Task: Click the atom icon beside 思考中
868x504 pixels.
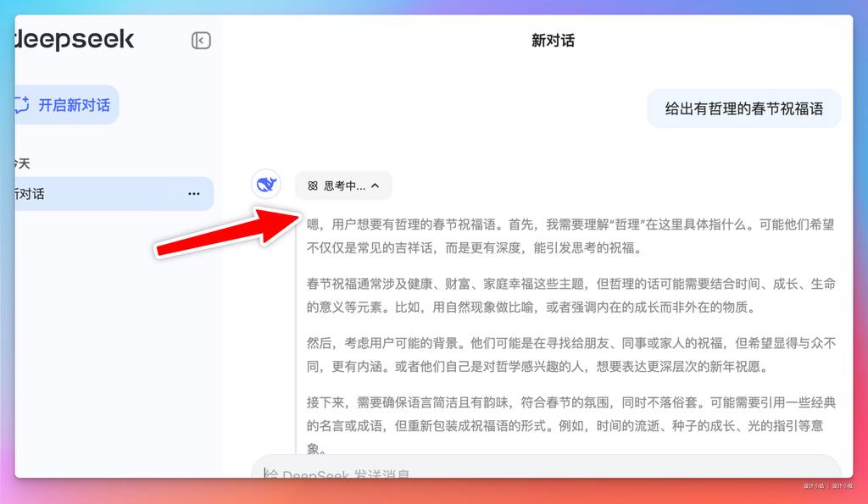Action: tap(313, 186)
